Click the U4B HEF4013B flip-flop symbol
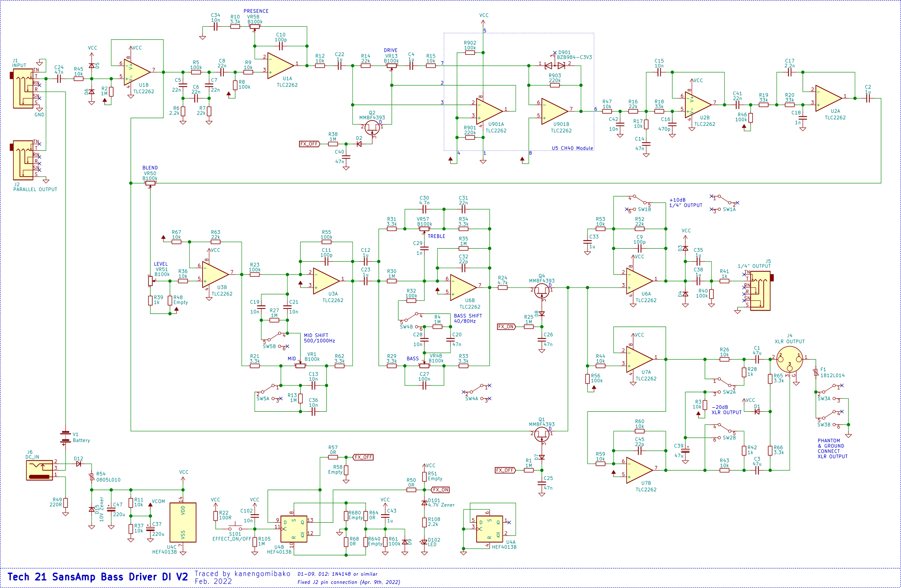Screen dimensions: 901x588 point(294,529)
